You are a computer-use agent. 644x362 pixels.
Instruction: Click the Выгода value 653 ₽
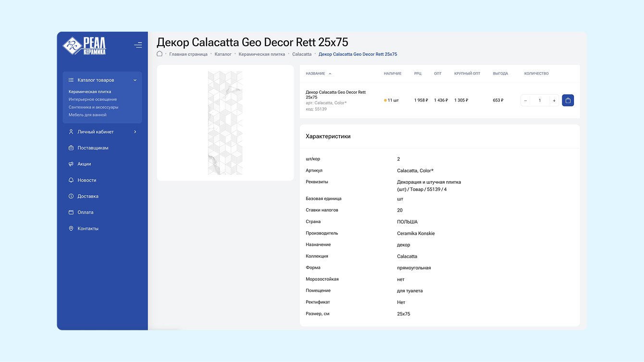[498, 100]
